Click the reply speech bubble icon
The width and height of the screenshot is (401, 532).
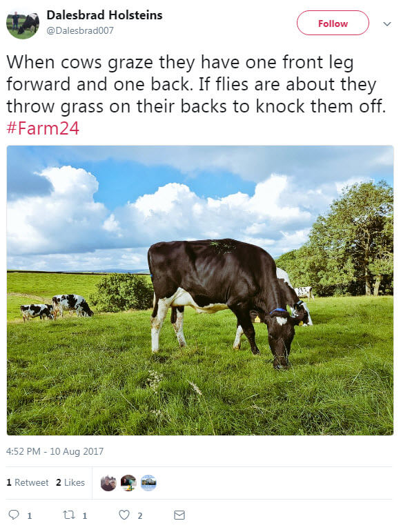point(14,515)
